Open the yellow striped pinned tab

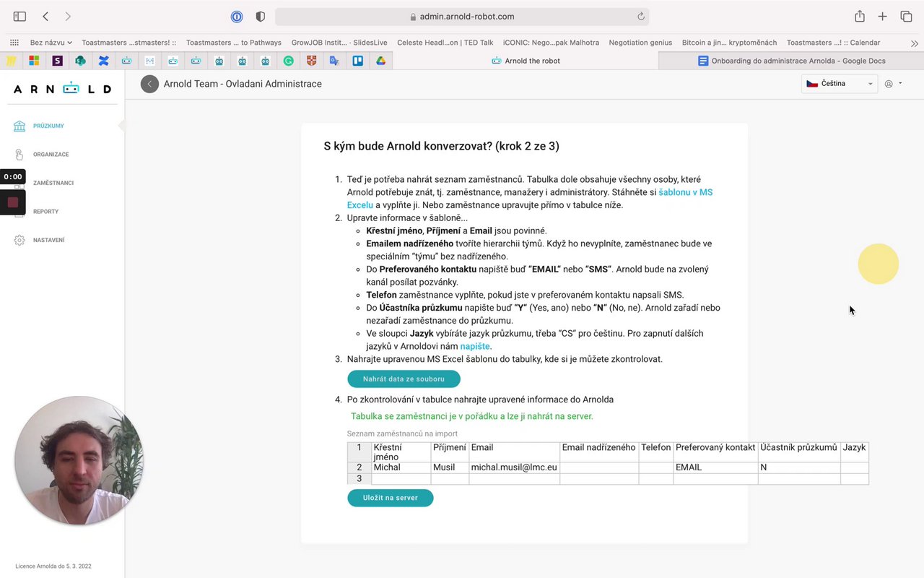click(11, 61)
